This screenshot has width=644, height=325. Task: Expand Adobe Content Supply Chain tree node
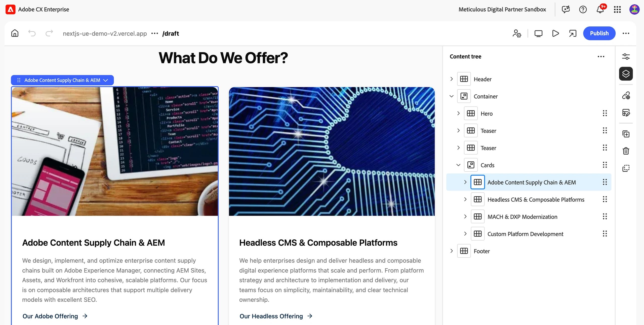[465, 182]
